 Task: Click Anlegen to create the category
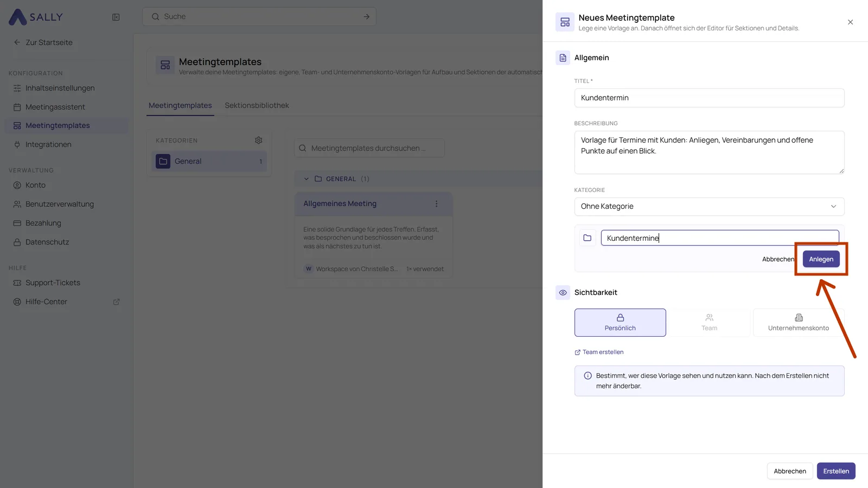[x=821, y=259]
